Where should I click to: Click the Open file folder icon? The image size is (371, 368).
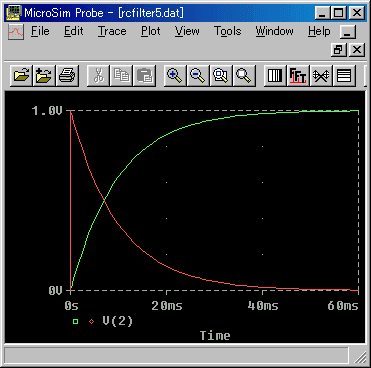pyautogui.click(x=22, y=75)
